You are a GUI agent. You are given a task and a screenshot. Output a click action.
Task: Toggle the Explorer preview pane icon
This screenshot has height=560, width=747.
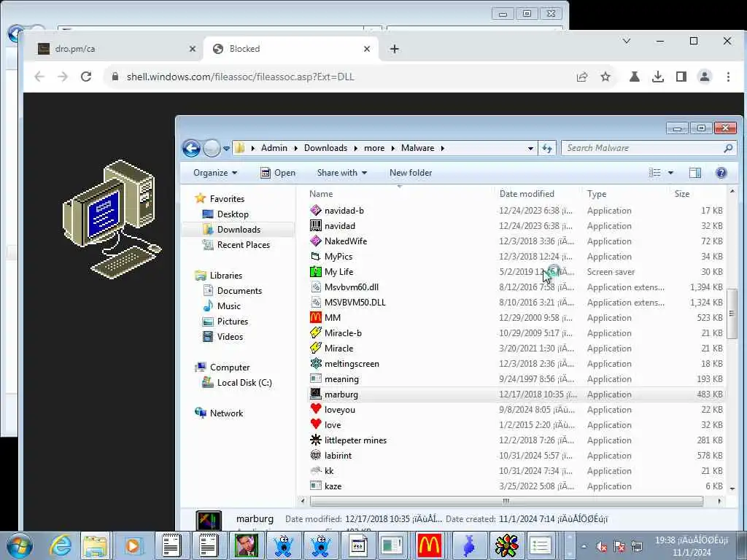pos(695,172)
